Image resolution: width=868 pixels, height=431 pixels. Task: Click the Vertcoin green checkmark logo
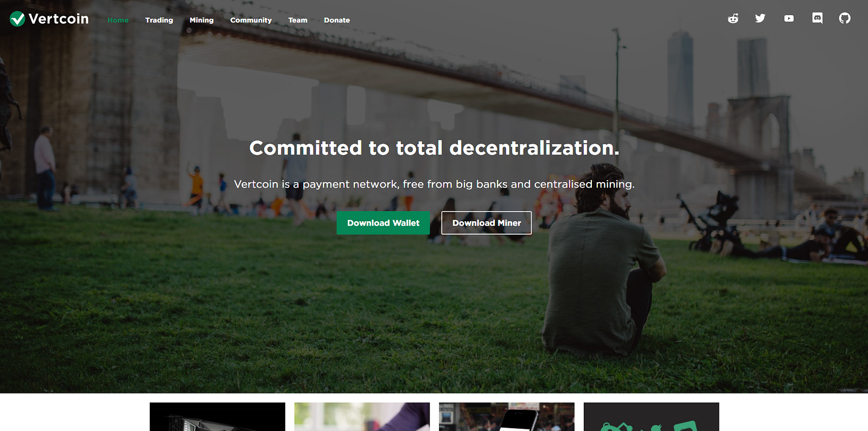[17, 19]
